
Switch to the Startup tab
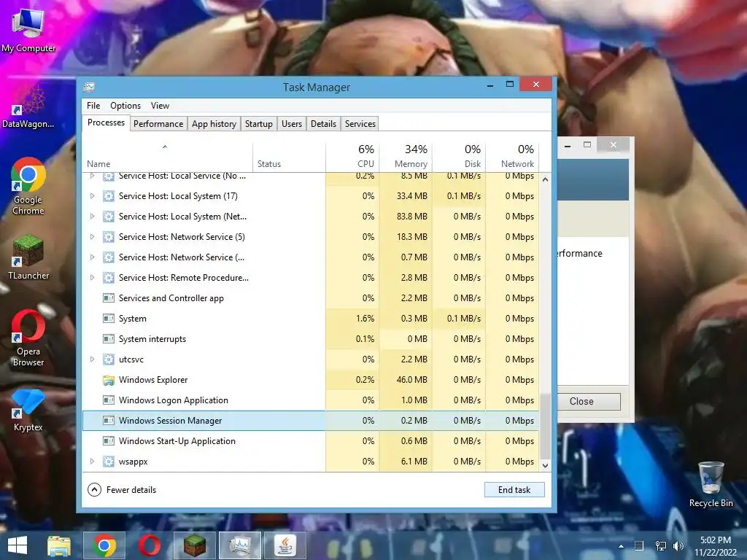pyautogui.click(x=259, y=124)
